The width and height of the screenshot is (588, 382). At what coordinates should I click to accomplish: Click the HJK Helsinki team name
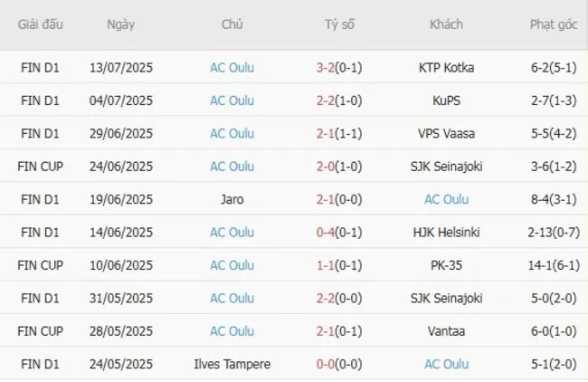coord(446,233)
